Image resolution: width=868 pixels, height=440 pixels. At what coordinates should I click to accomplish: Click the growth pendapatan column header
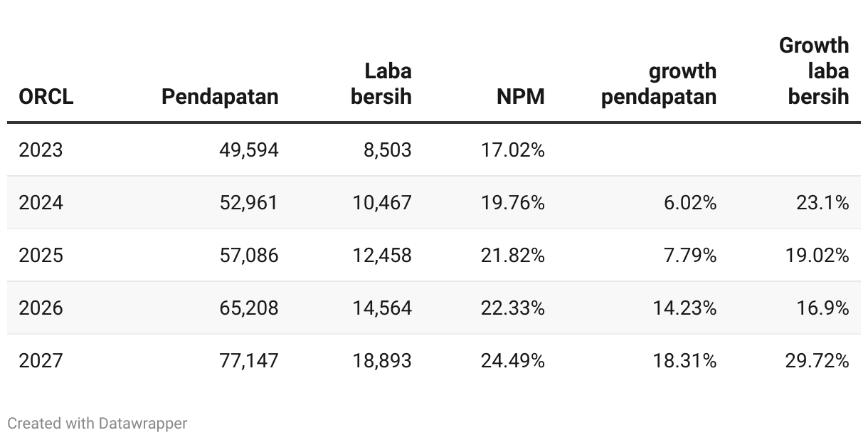coord(659,83)
